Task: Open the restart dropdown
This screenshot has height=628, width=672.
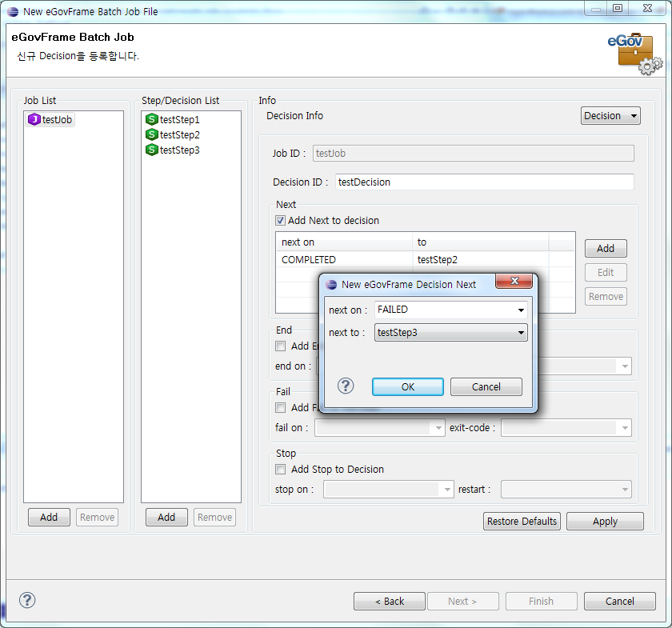Action: [x=566, y=490]
